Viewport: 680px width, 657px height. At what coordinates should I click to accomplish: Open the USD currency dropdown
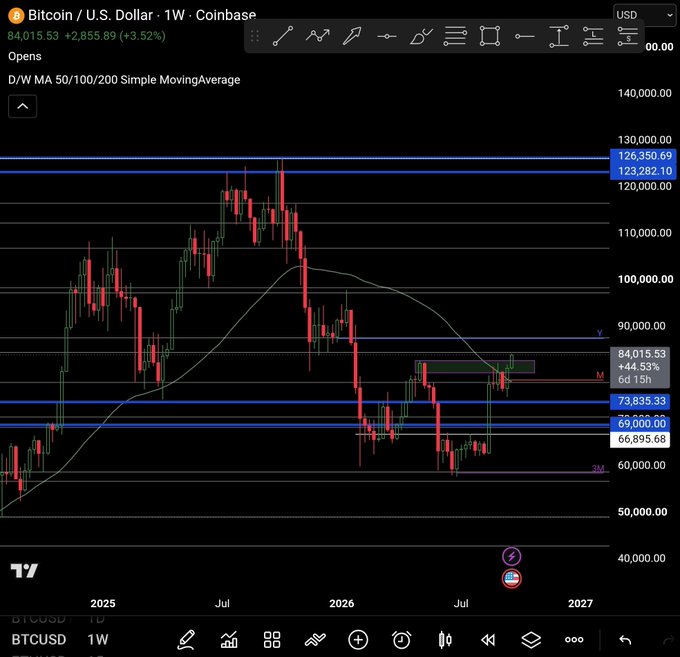(644, 15)
